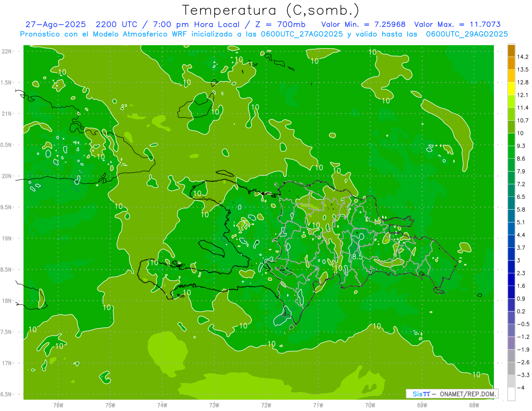Click the "76W" longitude axis label

pyautogui.click(x=58, y=405)
